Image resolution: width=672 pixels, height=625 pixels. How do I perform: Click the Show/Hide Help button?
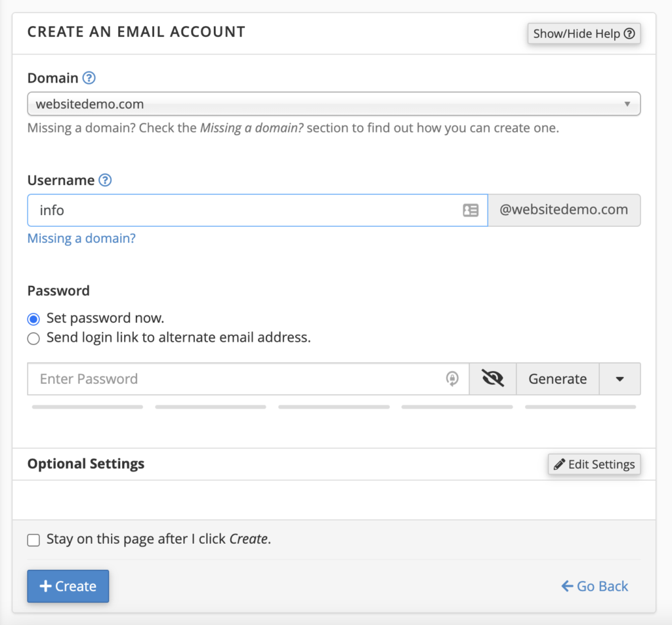pos(583,34)
